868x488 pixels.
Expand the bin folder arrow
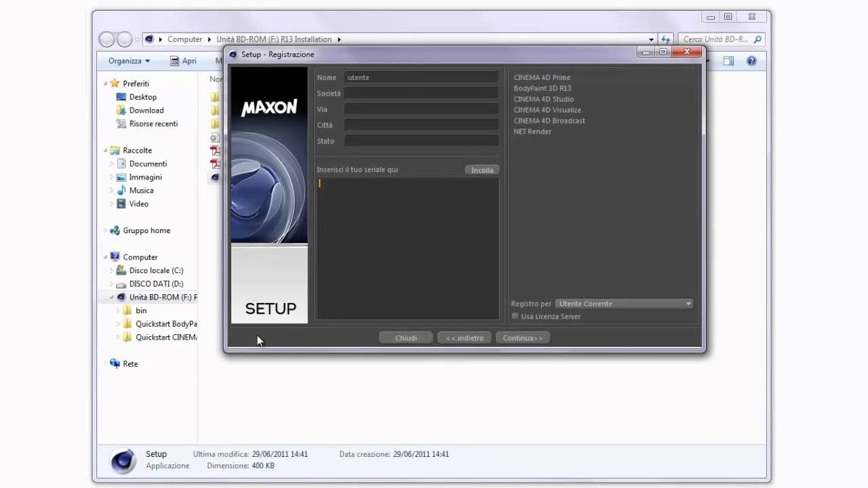118,310
